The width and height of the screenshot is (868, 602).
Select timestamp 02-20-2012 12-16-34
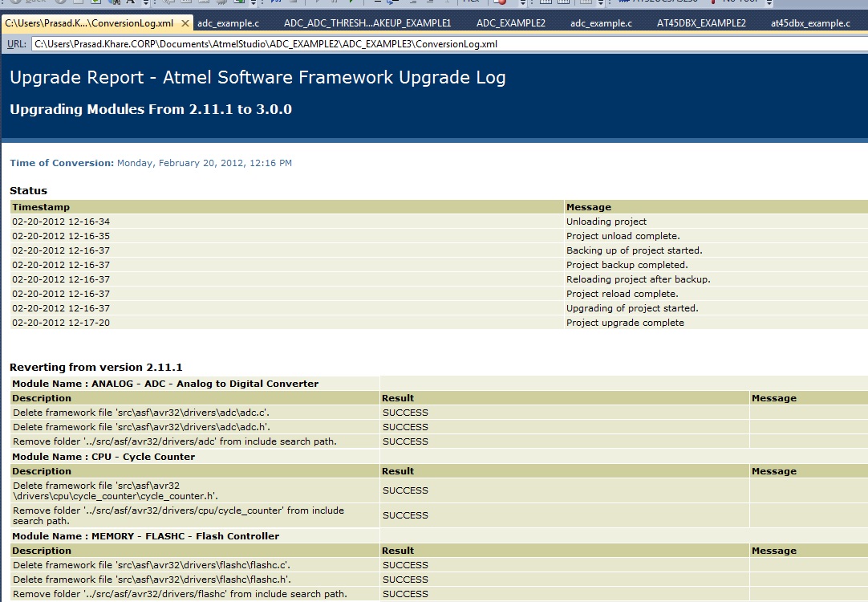61,222
